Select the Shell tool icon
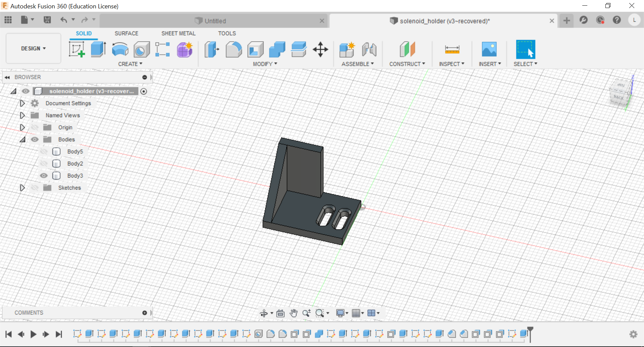This screenshot has width=644, height=347. pyautogui.click(x=256, y=50)
